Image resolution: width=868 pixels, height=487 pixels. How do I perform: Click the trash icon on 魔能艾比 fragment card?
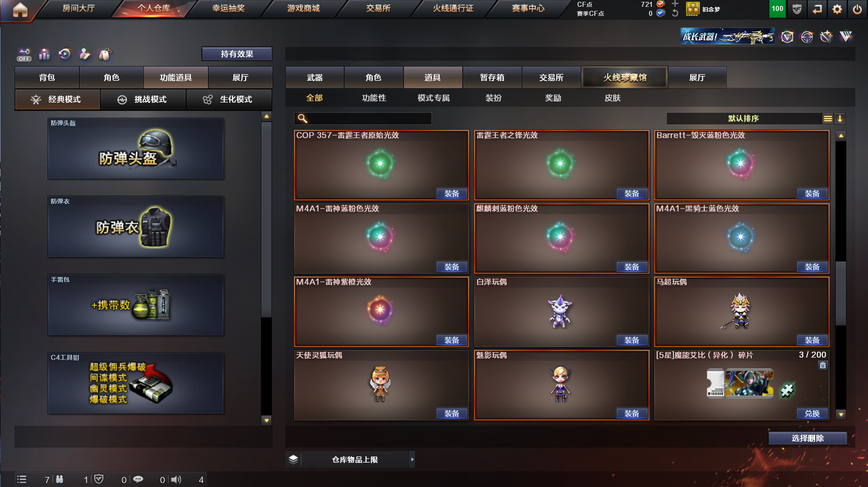[x=823, y=365]
